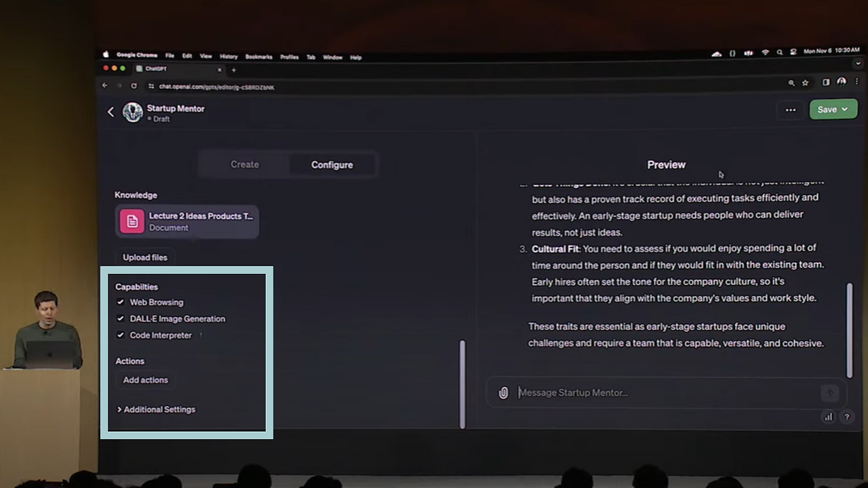Click the Knowledge section label
The width and height of the screenshot is (868, 488).
point(136,195)
